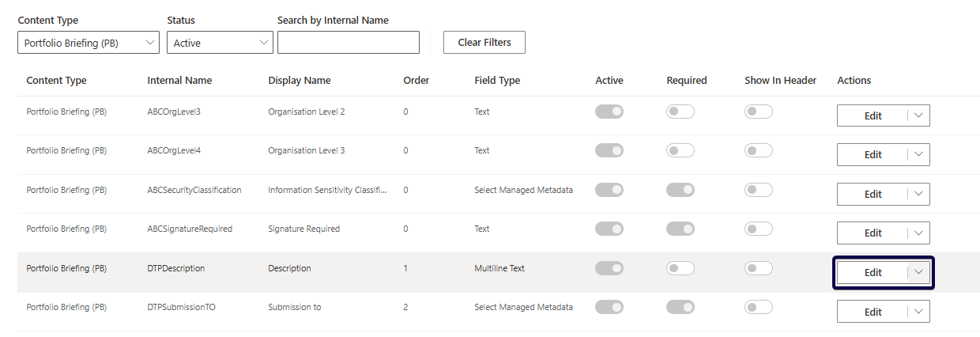This screenshot has height=337, width=980.
Task: Expand action chevron for ABCSignatureRequired row
Action: point(918,233)
